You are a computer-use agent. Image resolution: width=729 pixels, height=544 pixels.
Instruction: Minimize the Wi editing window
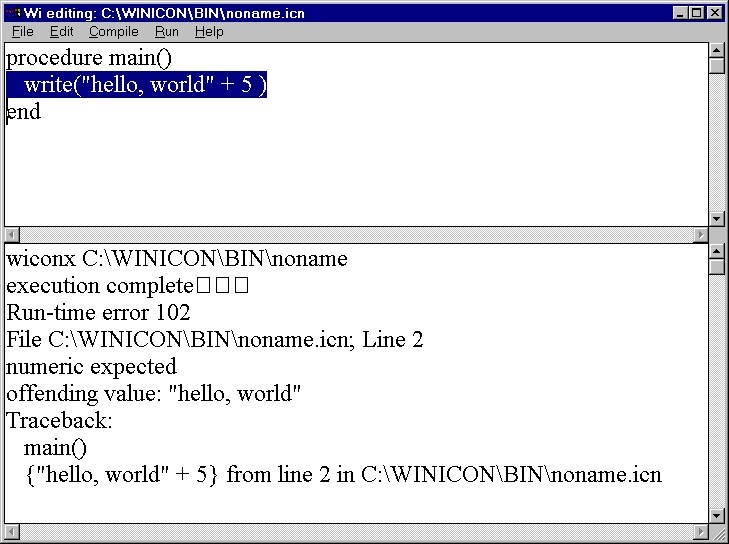pos(680,13)
